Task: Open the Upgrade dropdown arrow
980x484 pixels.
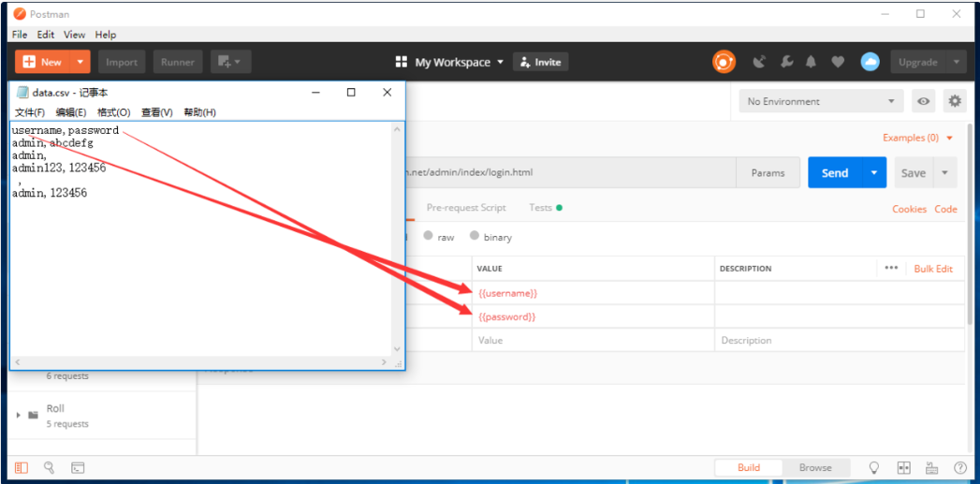Action: 956,62
